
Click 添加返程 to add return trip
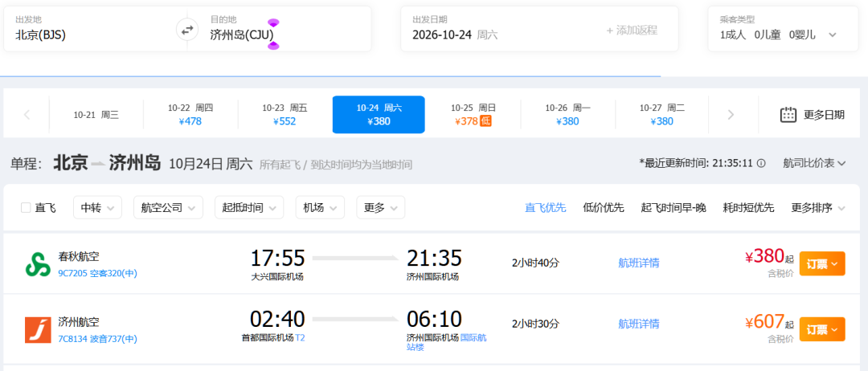coord(632,31)
